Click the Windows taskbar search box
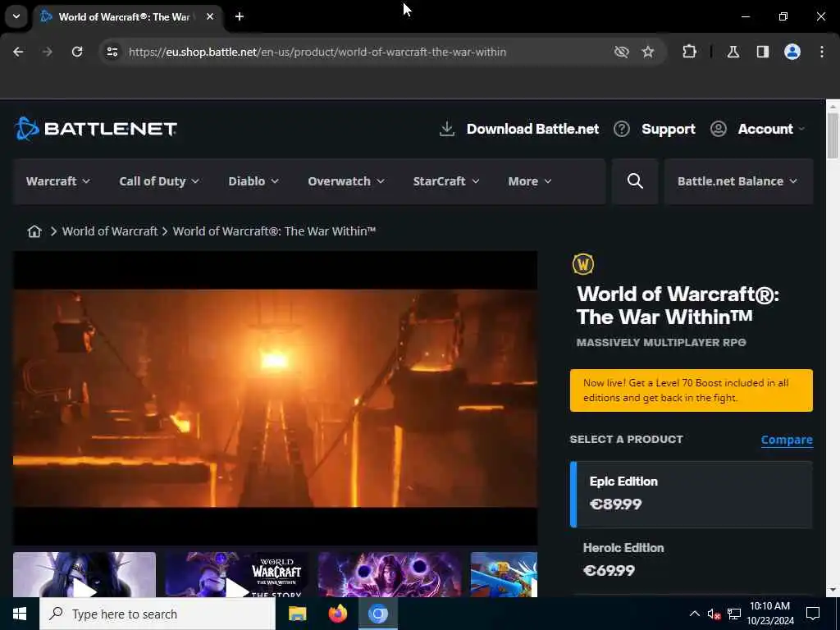840x630 pixels. (157, 614)
